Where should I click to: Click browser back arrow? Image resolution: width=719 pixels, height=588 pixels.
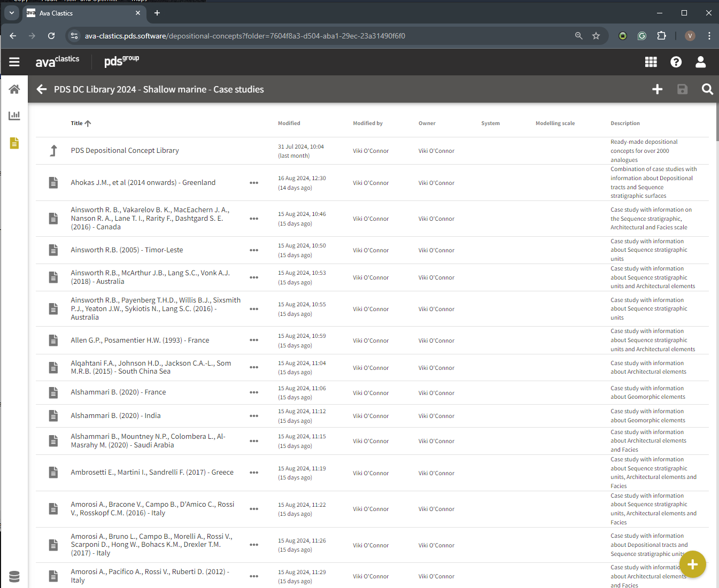[13, 36]
